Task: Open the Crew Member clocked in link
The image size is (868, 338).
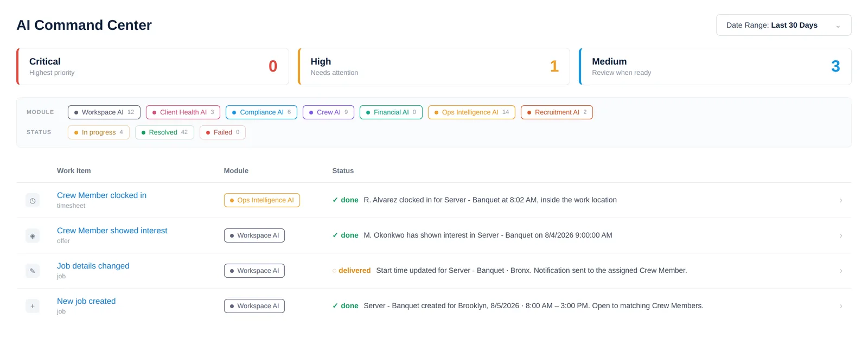Action: coord(101,195)
